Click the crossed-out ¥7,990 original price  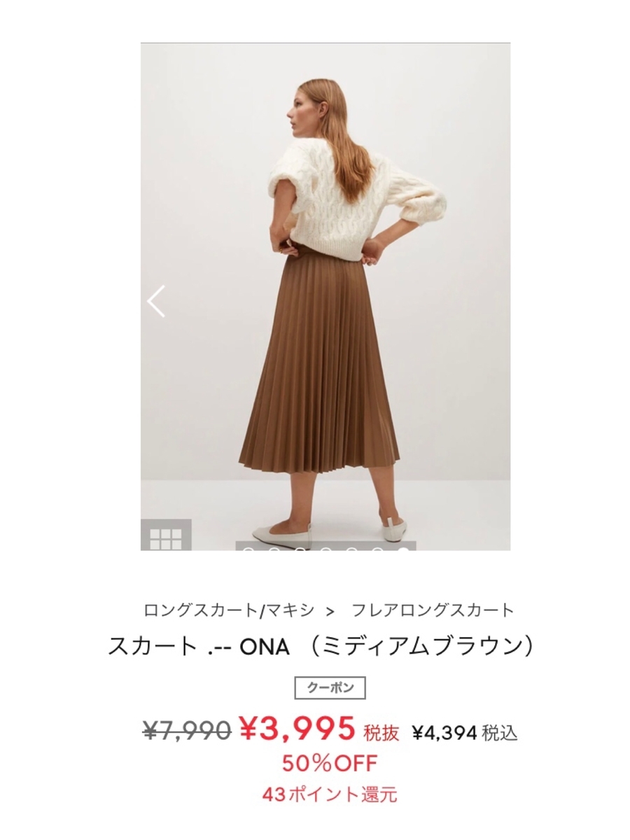click(187, 731)
